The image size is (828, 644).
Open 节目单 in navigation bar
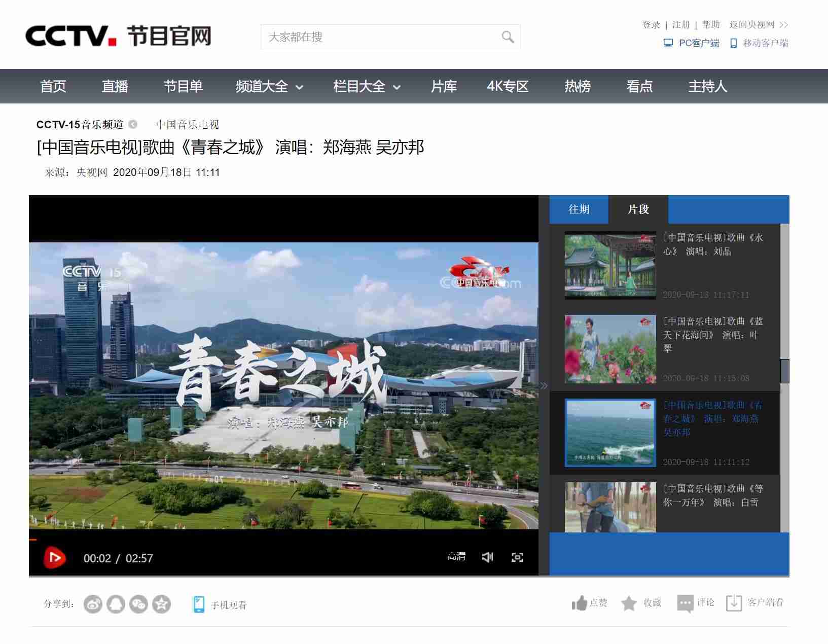tap(183, 86)
